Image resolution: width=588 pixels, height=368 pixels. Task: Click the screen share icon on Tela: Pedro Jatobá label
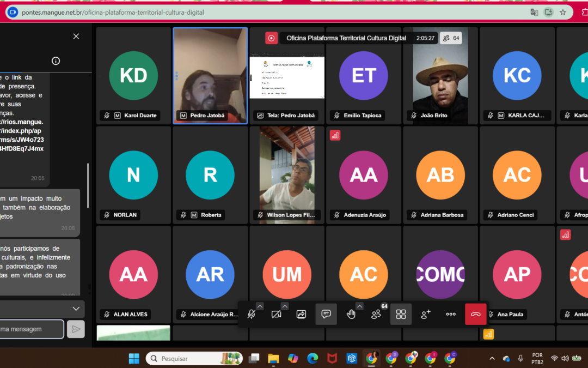pos(260,116)
